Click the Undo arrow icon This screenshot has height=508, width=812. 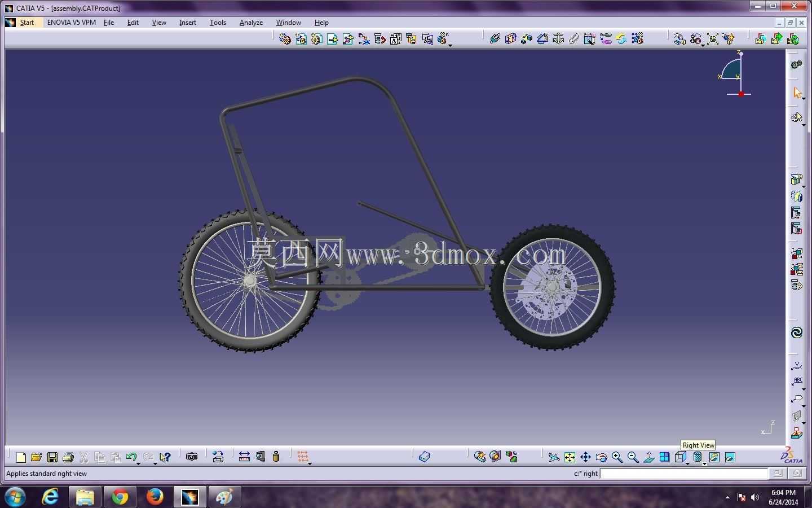coord(131,457)
